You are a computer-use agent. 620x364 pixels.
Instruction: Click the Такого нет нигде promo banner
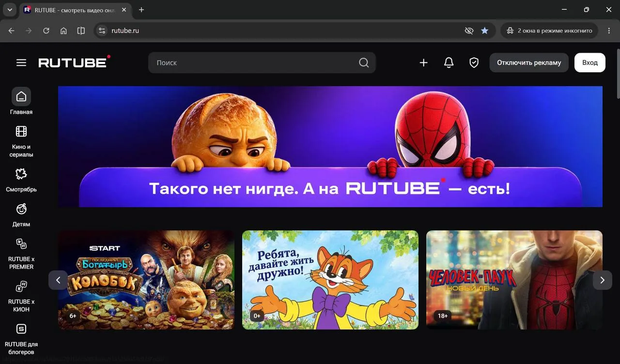coord(330,147)
